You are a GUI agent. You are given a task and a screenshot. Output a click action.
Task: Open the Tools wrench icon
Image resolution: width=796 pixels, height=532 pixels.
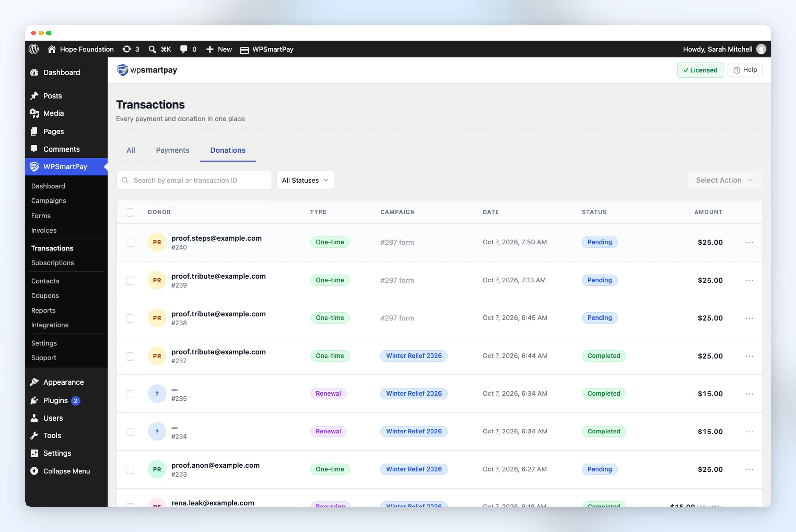[x=34, y=435]
